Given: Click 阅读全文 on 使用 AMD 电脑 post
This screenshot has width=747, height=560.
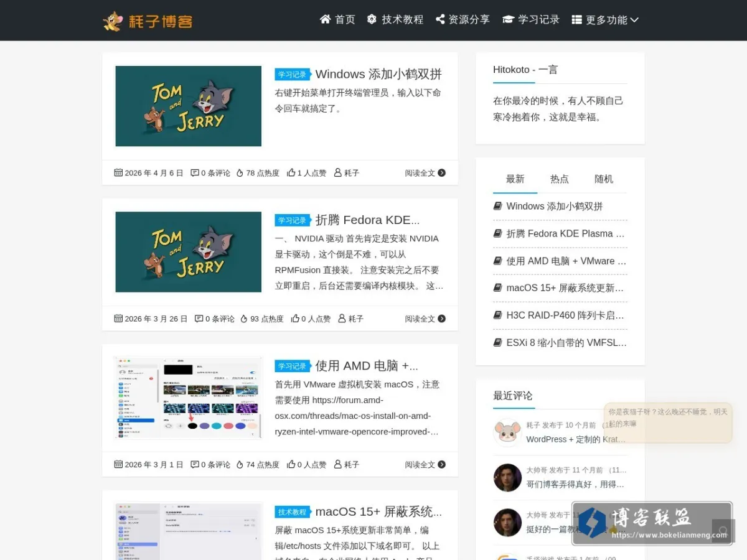Looking at the screenshot, I should click(x=425, y=464).
